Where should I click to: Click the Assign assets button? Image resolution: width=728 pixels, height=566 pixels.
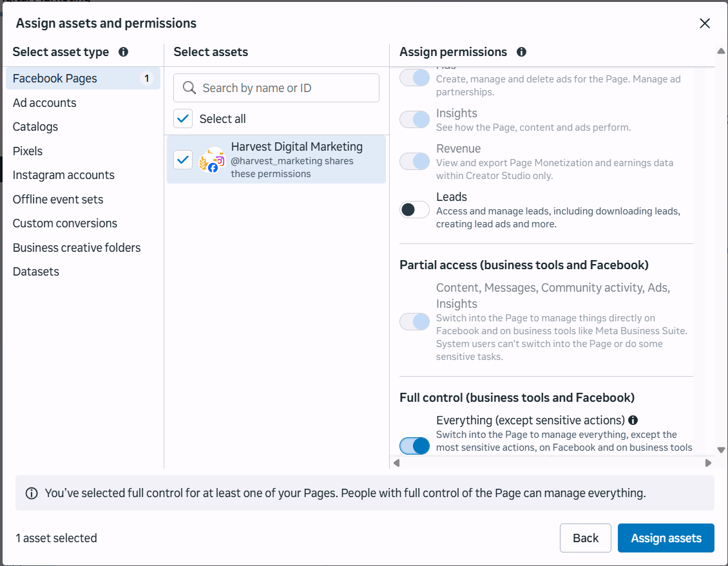click(666, 538)
